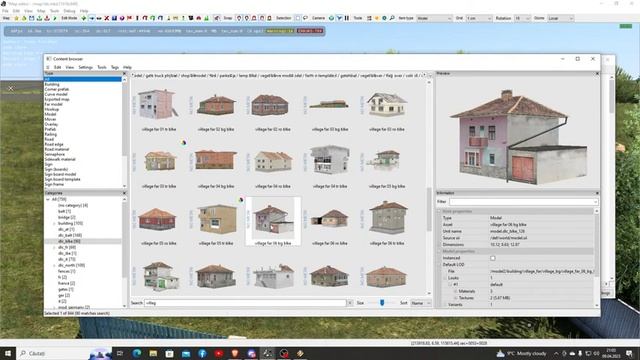The height and width of the screenshot is (360, 640).
Task: Select village far 06 bg bike thumbnail
Action: coord(273,221)
